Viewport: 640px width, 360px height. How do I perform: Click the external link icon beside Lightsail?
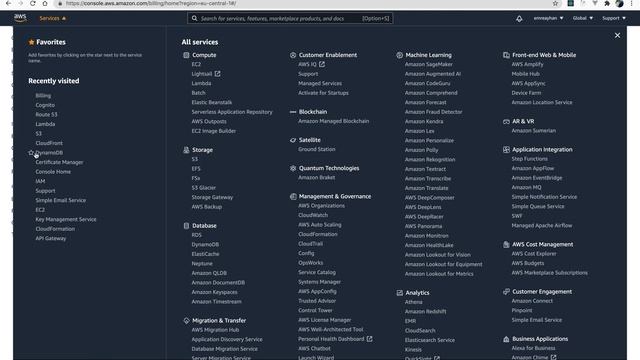point(218,74)
